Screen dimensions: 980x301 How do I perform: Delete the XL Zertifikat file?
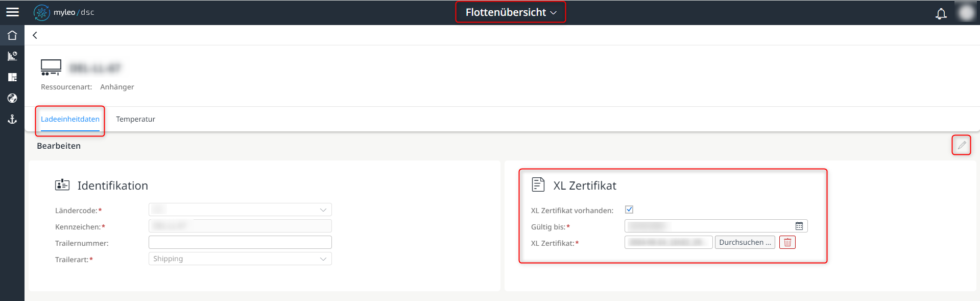pyautogui.click(x=787, y=242)
